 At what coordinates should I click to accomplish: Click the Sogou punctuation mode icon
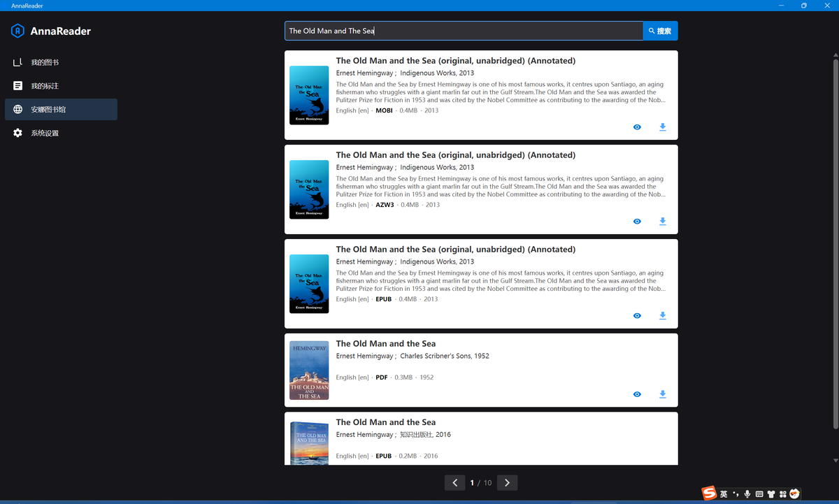pyautogui.click(x=736, y=494)
